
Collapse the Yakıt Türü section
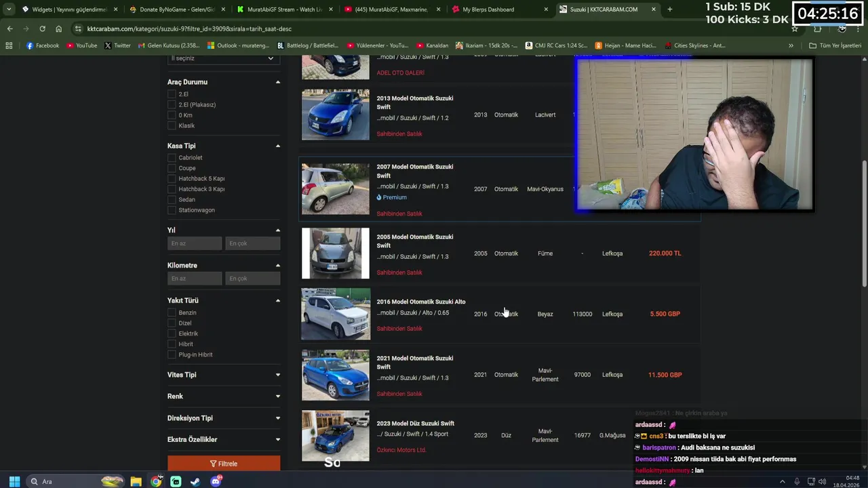click(x=277, y=300)
